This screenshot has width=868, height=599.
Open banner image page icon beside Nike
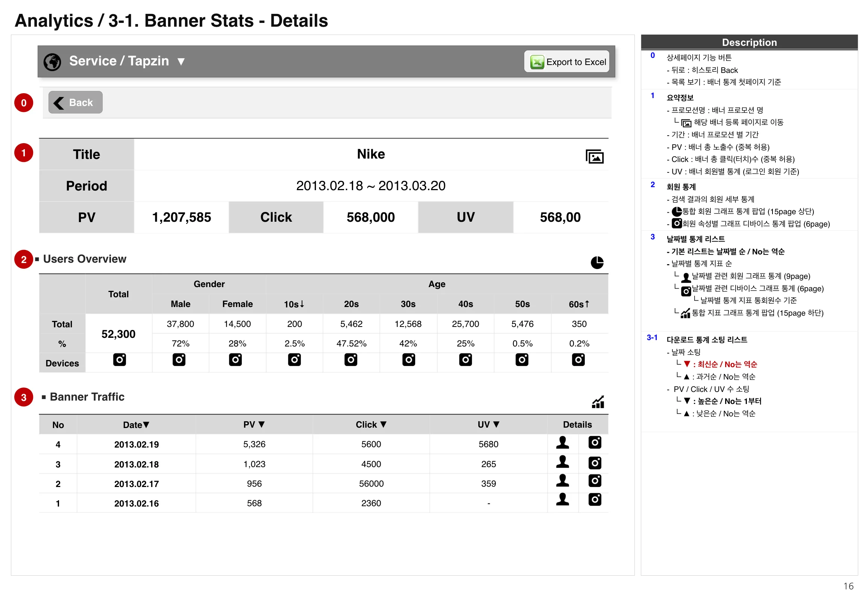click(x=594, y=156)
